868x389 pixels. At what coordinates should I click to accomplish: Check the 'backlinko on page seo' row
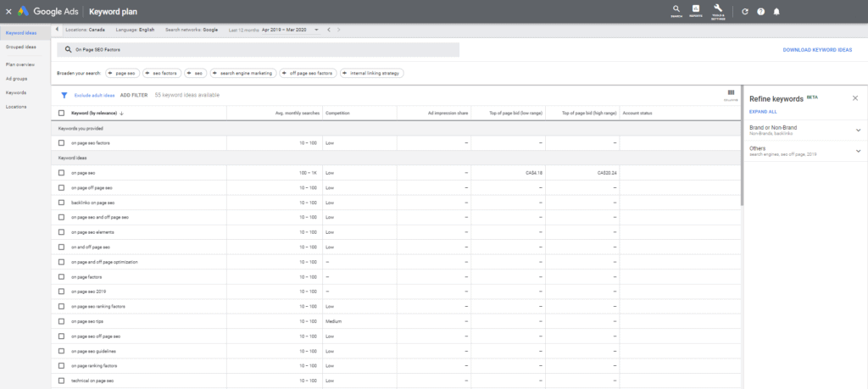[x=61, y=203]
